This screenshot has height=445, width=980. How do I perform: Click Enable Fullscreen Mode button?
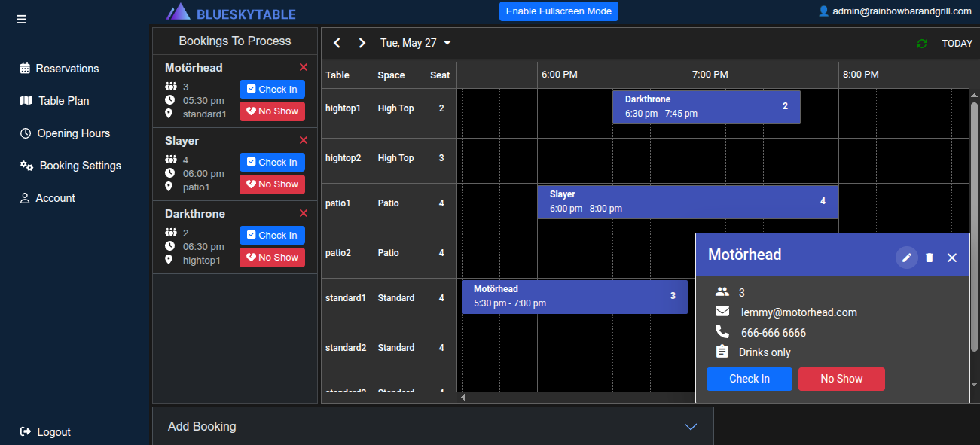click(x=559, y=11)
